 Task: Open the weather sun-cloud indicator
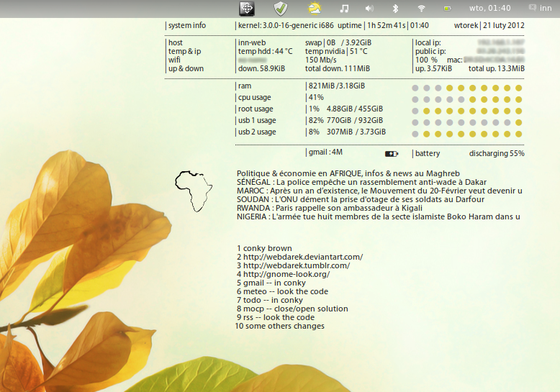tap(315, 8)
